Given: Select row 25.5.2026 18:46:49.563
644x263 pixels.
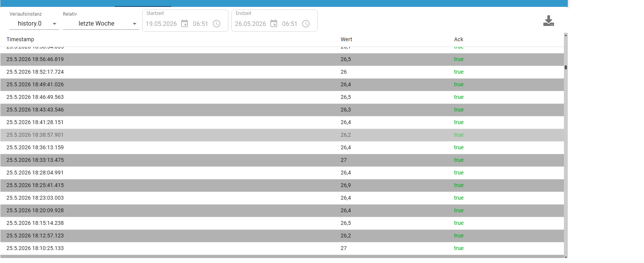Looking at the screenshot, I should pos(282,97).
